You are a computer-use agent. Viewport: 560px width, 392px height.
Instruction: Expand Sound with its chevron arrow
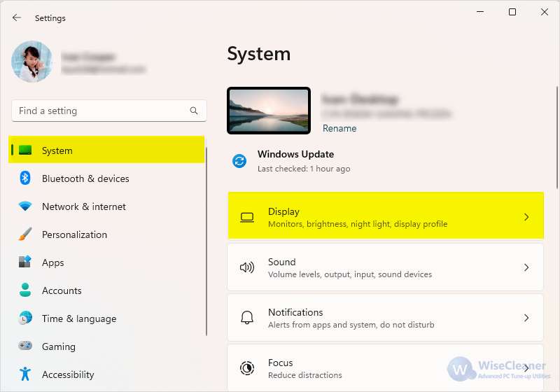526,267
